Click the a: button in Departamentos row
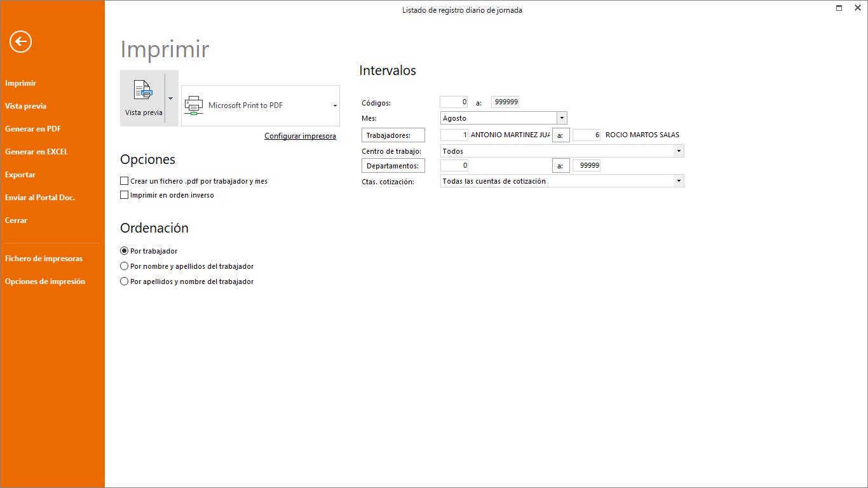The image size is (868, 488). pyautogui.click(x=561, y=166)
